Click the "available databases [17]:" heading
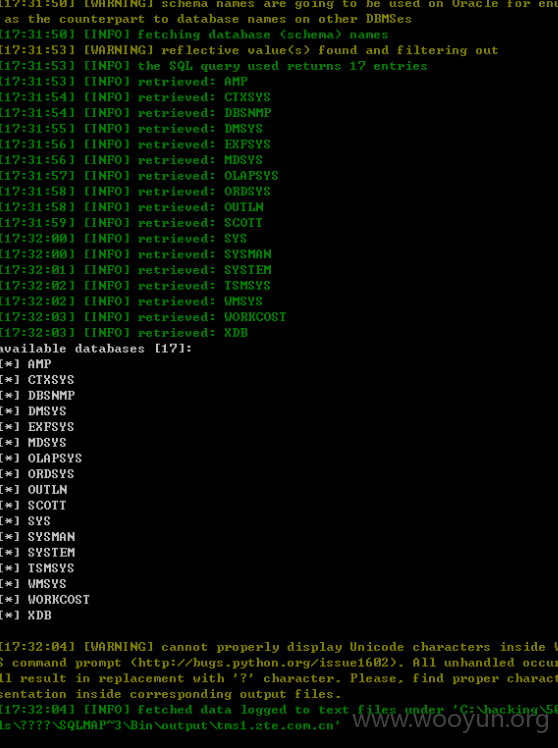The height and width of the screenshot is (748, 558). point(96,349)
